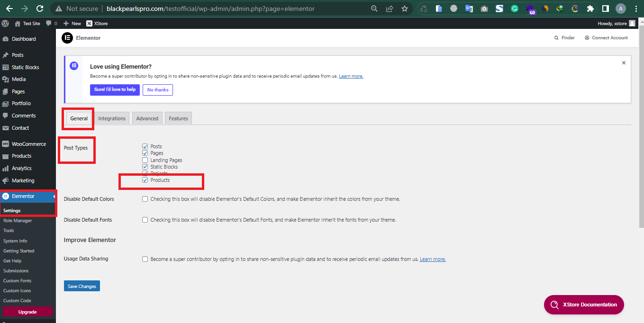The image size is (644, 323).
Task: Check Usage Data Sharing box
Action: (x=145, y=259)
